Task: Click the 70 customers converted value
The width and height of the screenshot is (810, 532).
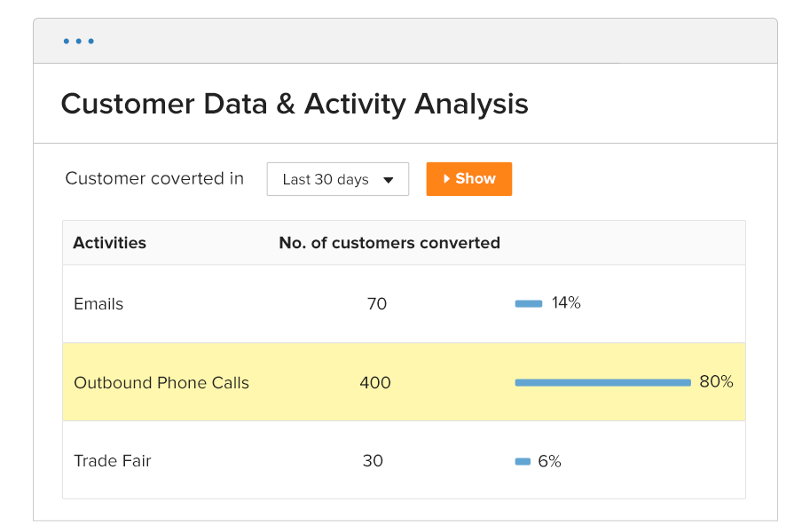Action: coord(377,304)
